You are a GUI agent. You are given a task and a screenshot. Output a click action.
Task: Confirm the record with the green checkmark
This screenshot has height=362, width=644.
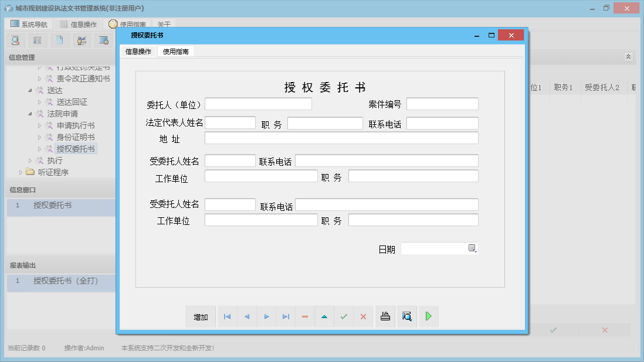(x=344, y=316)
